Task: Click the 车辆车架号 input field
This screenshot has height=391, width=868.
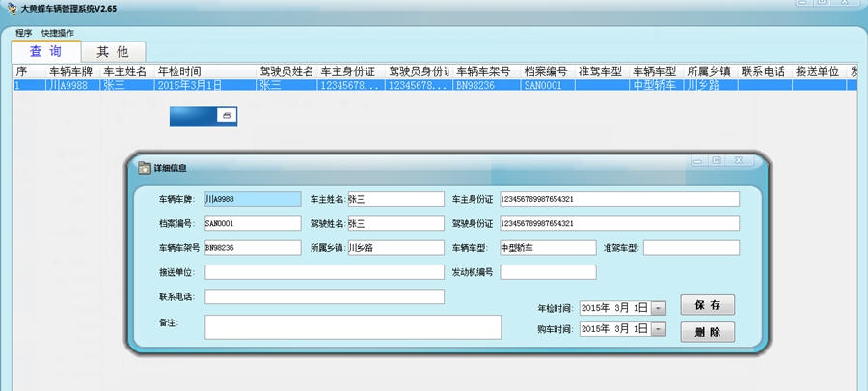Action: click(253, 247)
